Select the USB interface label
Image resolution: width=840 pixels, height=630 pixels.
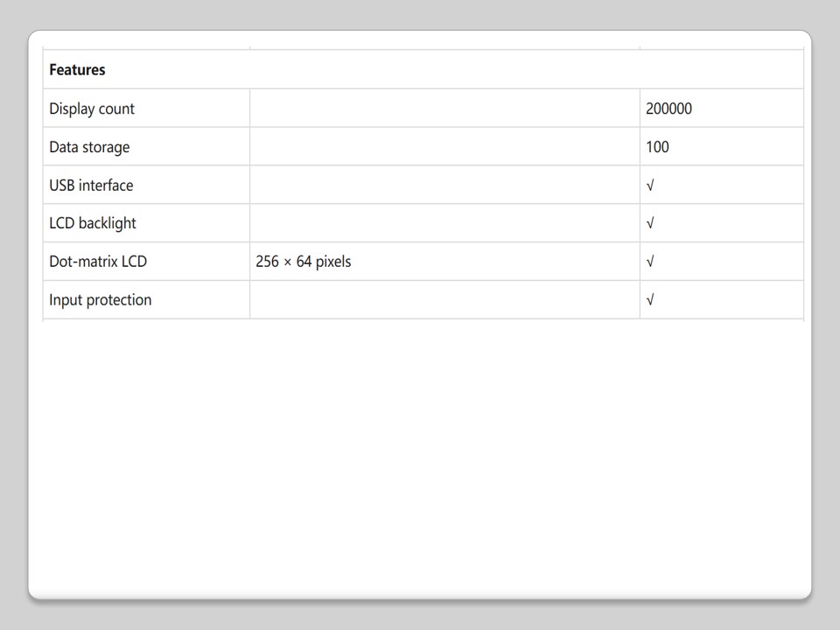91,185
